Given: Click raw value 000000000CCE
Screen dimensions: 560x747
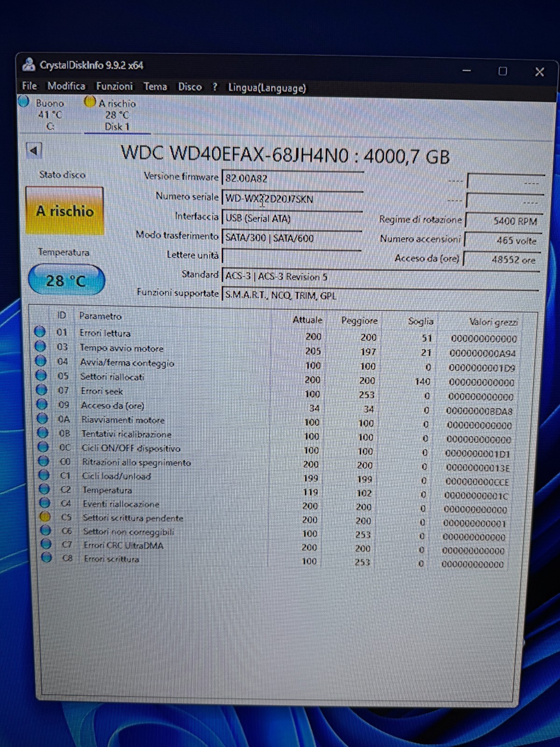Looking at the screenshot, I should (x=477, y=482).
